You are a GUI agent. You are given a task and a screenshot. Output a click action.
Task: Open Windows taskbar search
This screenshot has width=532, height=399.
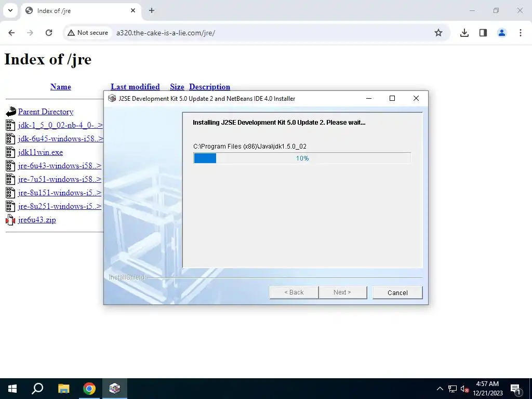(x=37, y=389)
